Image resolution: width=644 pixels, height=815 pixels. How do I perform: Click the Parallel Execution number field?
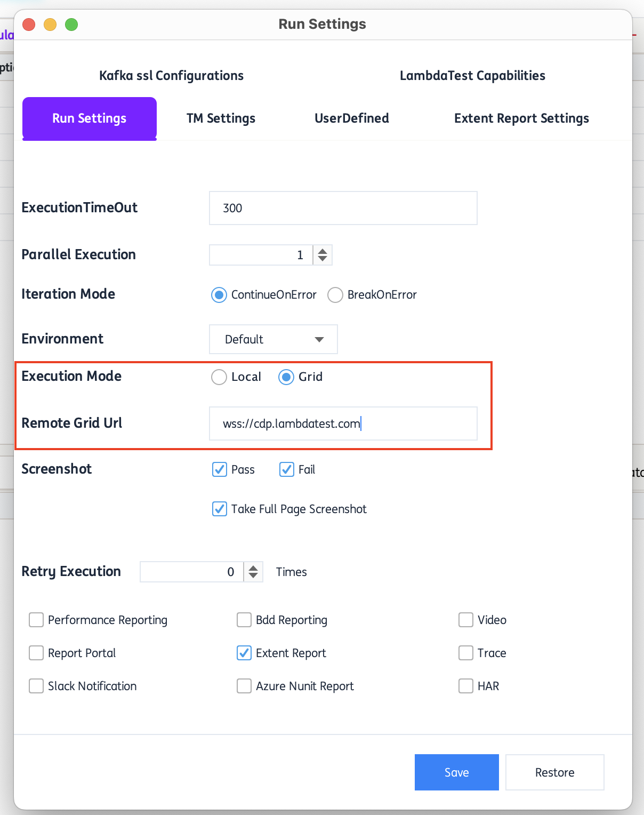click(x=261, y=255)
